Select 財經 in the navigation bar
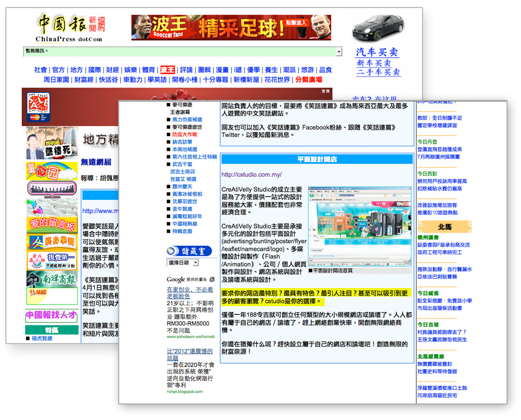 click(113, 70)
